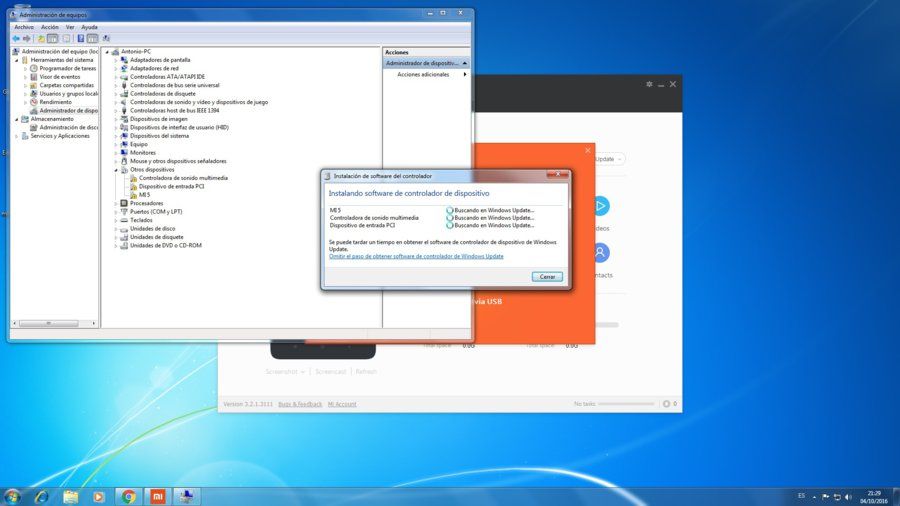Screen dimensions: 900x506
Task: Click the Cerrar button in driver dialog
Action: coord(547,277)
